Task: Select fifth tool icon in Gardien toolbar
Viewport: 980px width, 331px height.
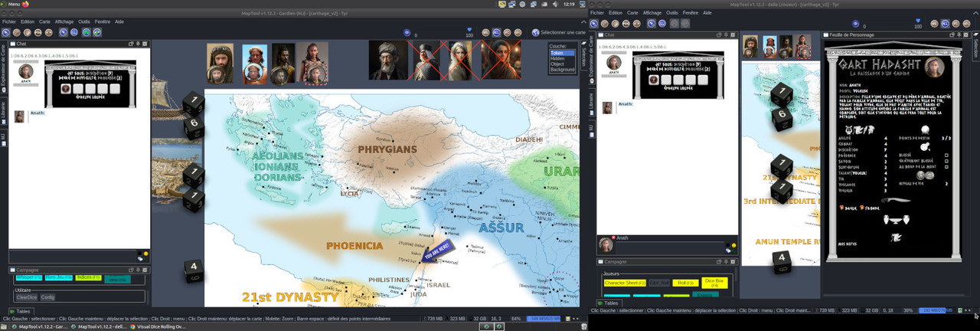Action: click(x=49, y=32)
